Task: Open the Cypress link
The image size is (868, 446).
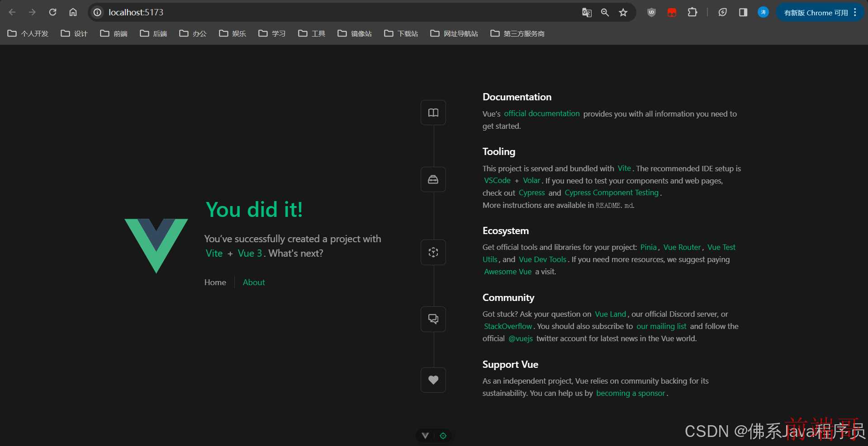Action: [x=531, y=193]
